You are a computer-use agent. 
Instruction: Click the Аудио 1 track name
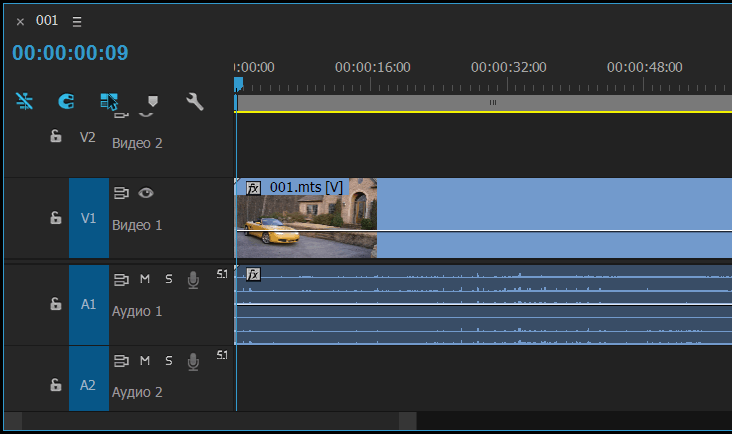[x=137, y=311]
